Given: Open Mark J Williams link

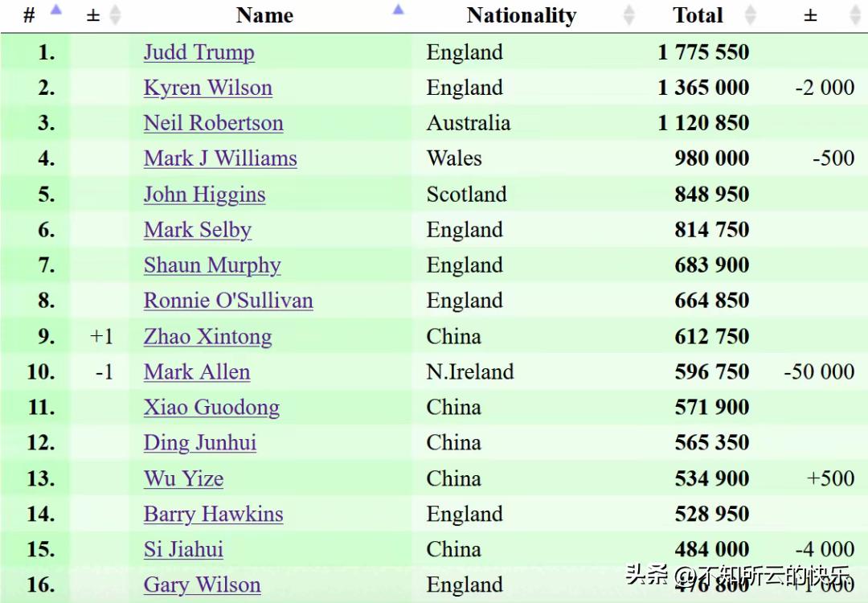Looking at the screenshot, I should point(220,158).
